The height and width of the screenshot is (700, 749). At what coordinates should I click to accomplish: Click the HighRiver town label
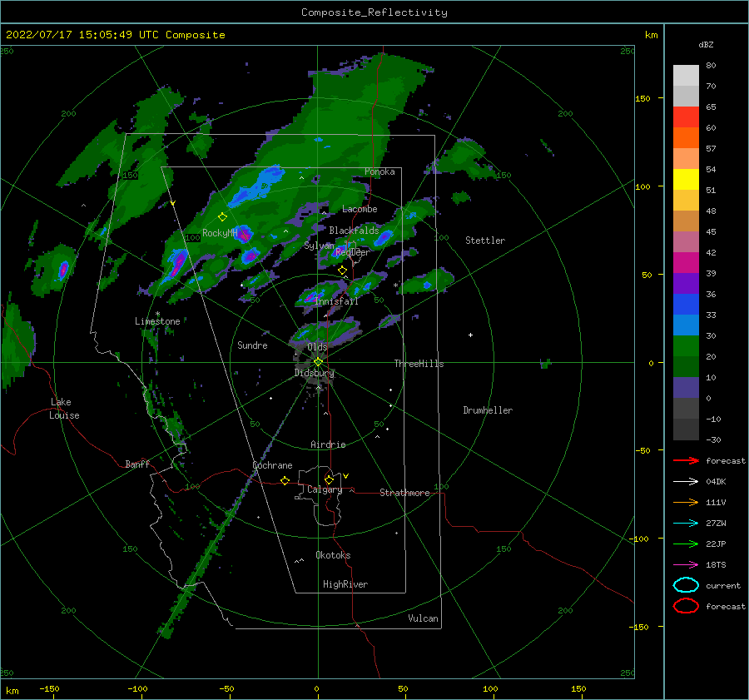[x=345, y=584]
